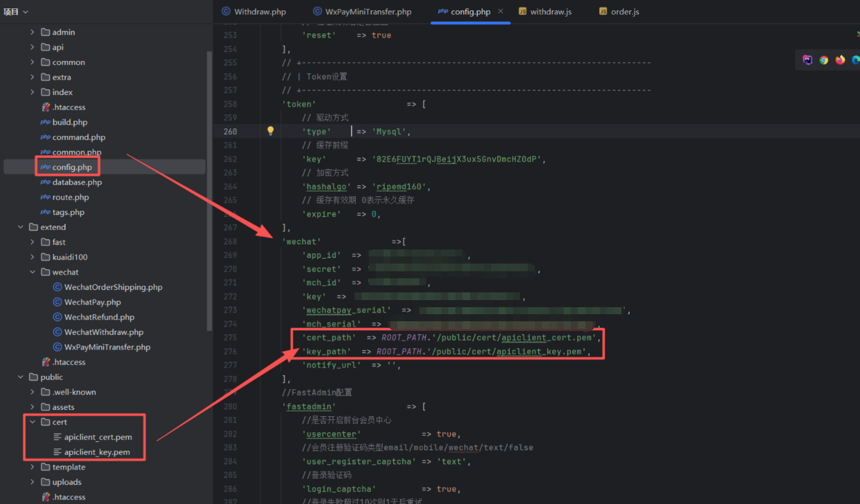Select database.php in the project tree

coord(77,182)
